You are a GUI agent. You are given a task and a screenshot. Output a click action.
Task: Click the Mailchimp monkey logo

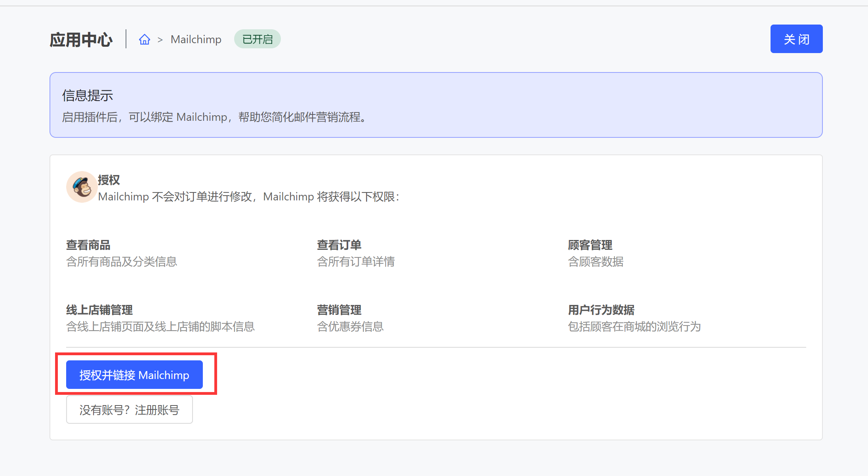tap(82, 187)
